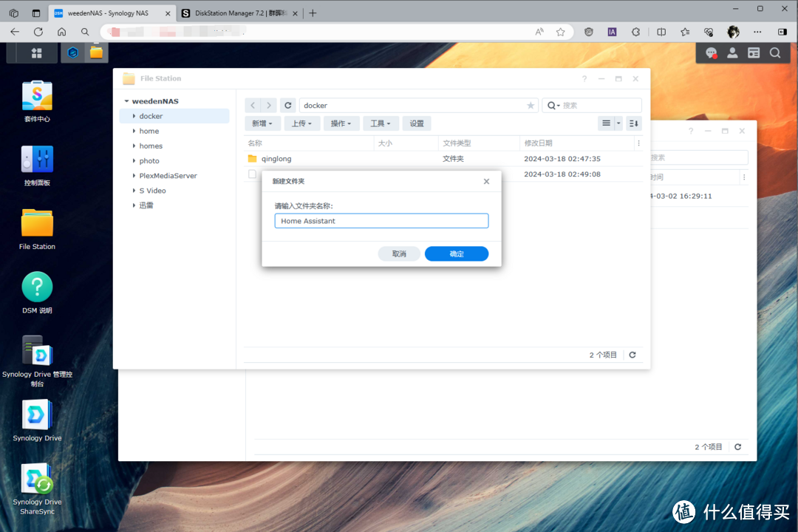Open the view mode dropdown arrow
The height and width of the screenshot is (532, 798).
(618, 123)
